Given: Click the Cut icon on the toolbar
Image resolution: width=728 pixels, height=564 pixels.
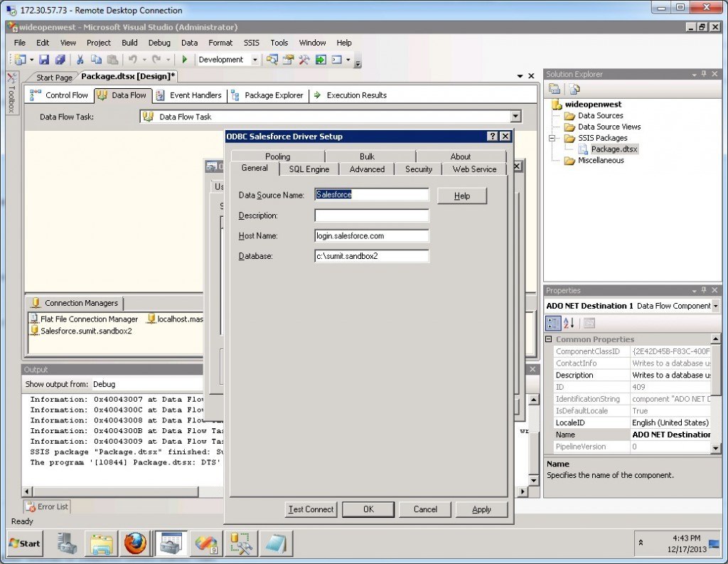Looking at the screenshot, I should tap(80, 59).
